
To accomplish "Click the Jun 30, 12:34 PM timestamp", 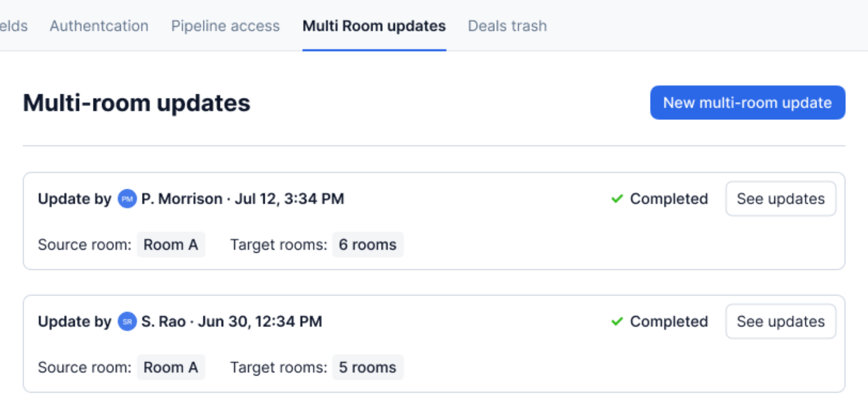I will click(260, 321).
